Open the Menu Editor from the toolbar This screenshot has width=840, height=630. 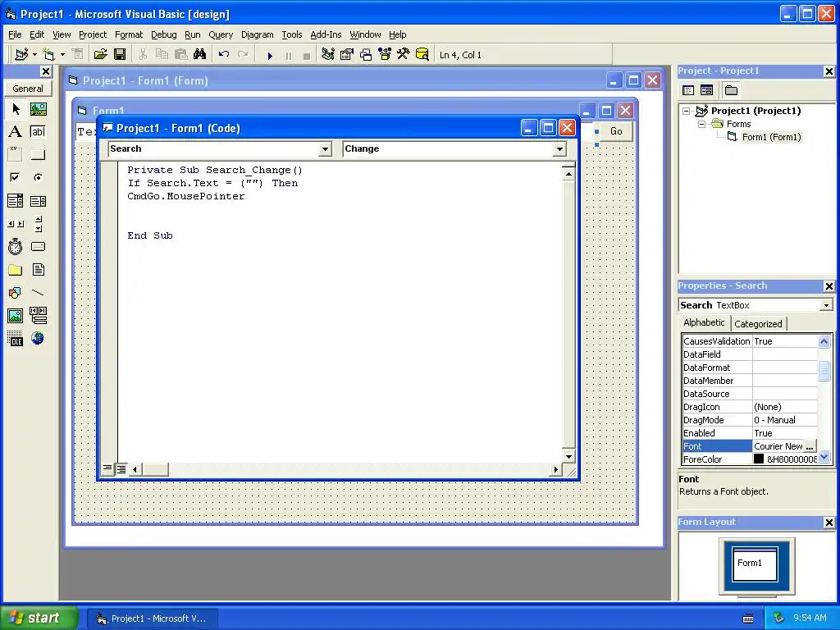coord(78,54)
